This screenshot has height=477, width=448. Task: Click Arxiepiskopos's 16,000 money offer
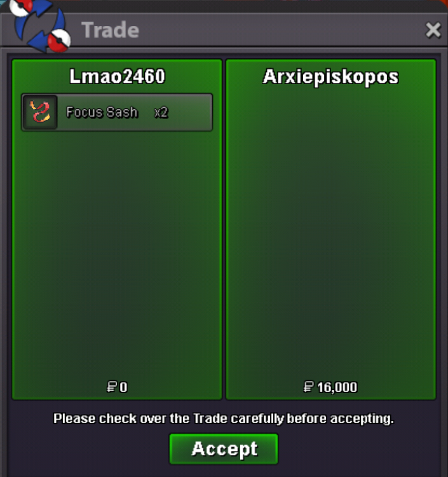click(337, 387)
